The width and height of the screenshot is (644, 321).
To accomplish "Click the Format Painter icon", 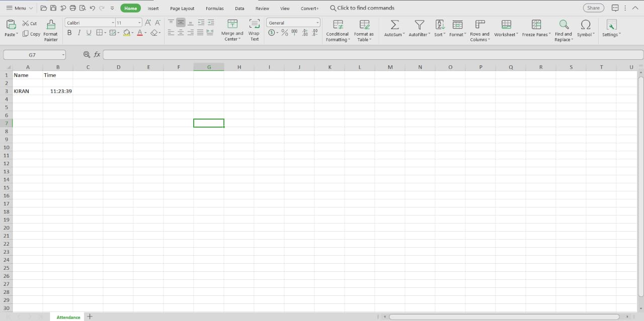I will point(51,25).
